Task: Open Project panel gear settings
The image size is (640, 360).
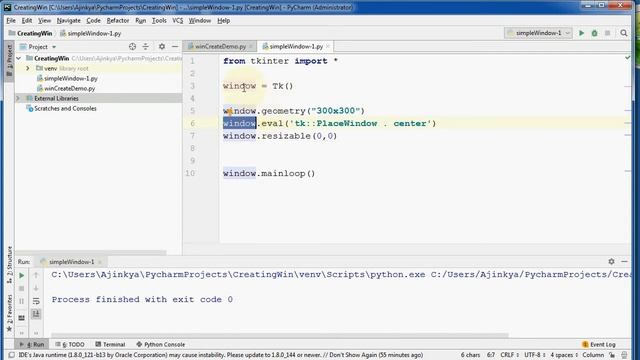Action: [x=162, y=47]
